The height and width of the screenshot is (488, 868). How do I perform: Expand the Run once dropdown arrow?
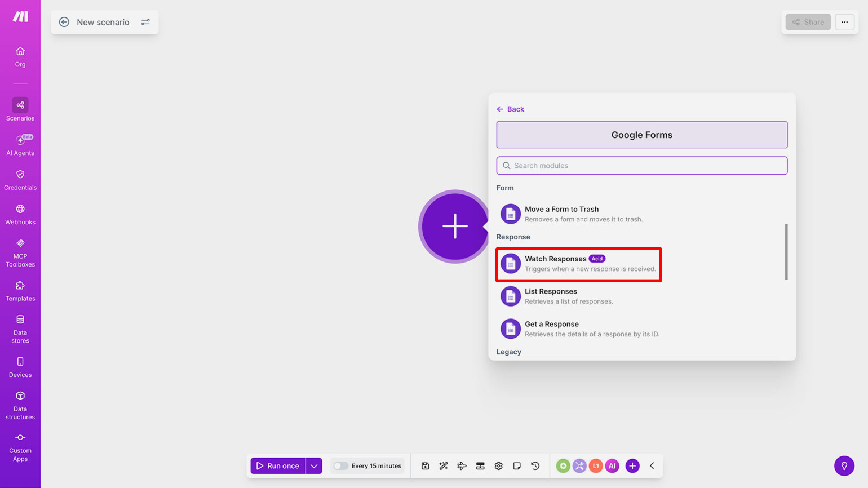pos(314,466)
